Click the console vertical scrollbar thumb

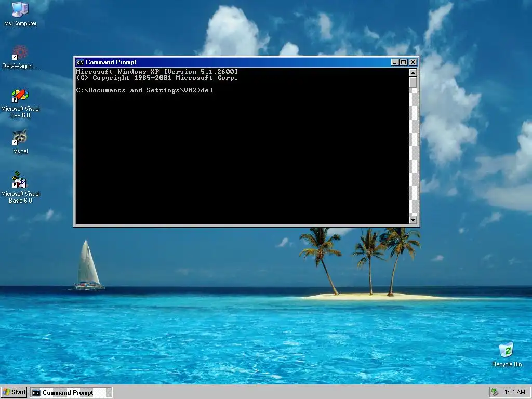click(413, 83)
